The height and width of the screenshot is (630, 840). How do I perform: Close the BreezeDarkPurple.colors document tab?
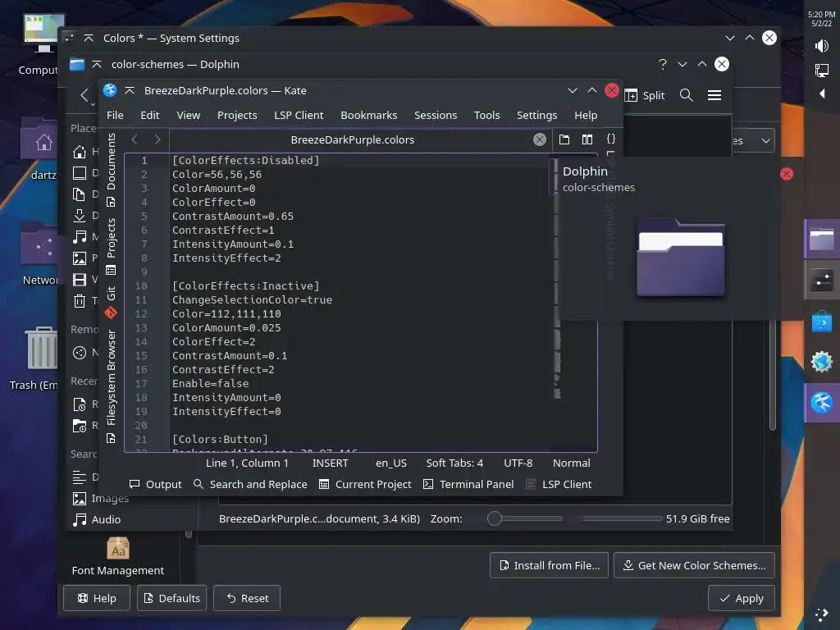point(540,139)
